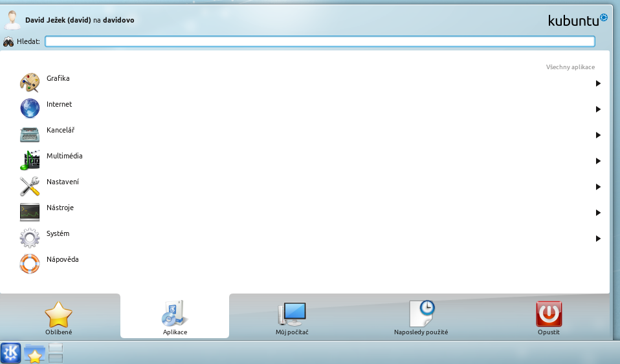Expand the Internet category arrow
This screenshot has width=620, height=364.
[x=598, y=109]
